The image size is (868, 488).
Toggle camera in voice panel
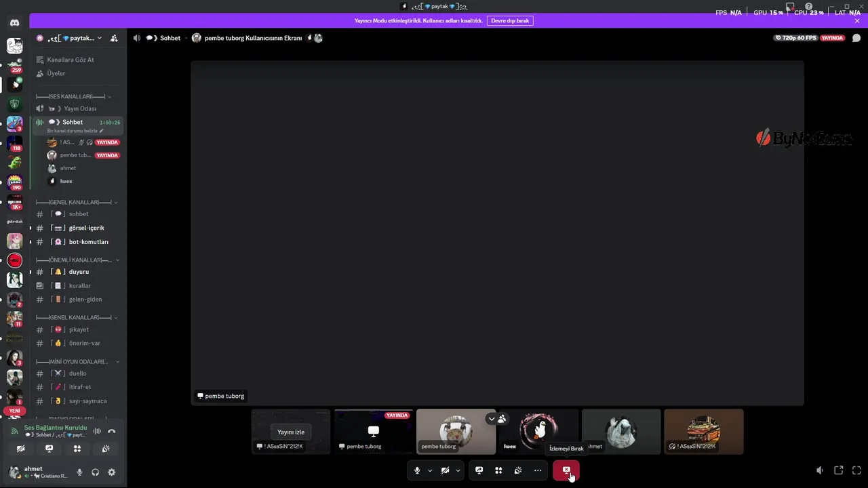click(x=21, y=449)
